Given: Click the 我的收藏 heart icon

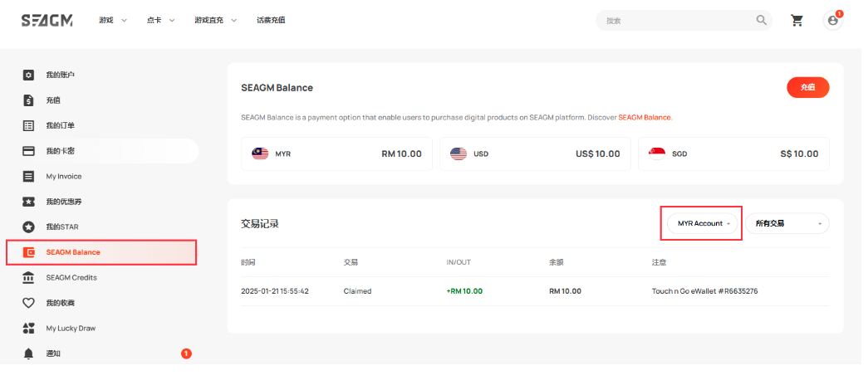Looking at the screenshot, I should [x=28, y=303].
